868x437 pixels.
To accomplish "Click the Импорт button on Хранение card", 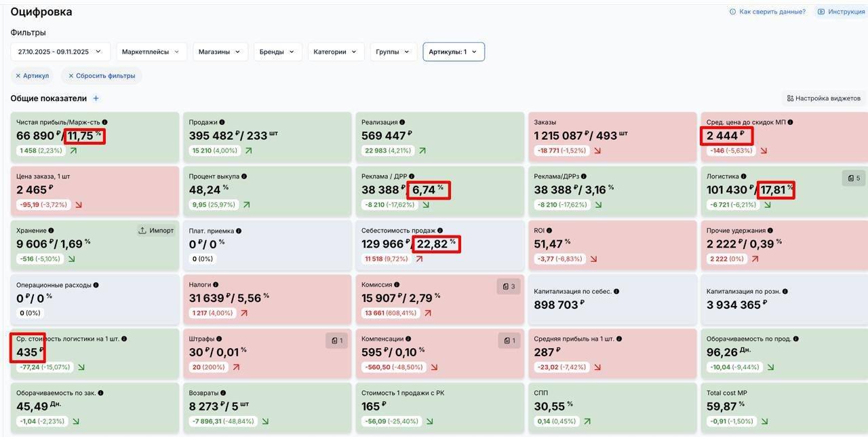I will coord(156,231).
